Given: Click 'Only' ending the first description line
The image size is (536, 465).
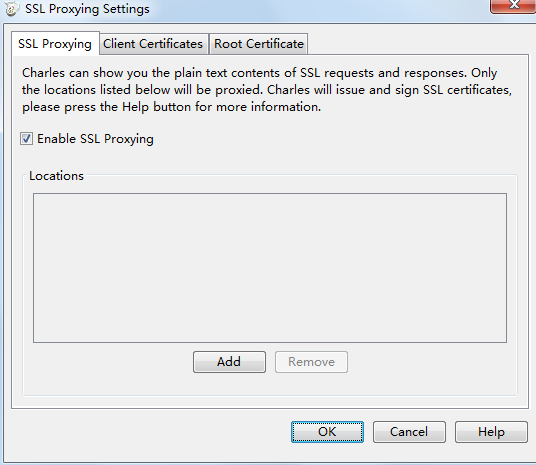Looking at the screenshot, I should pos(484,73).
